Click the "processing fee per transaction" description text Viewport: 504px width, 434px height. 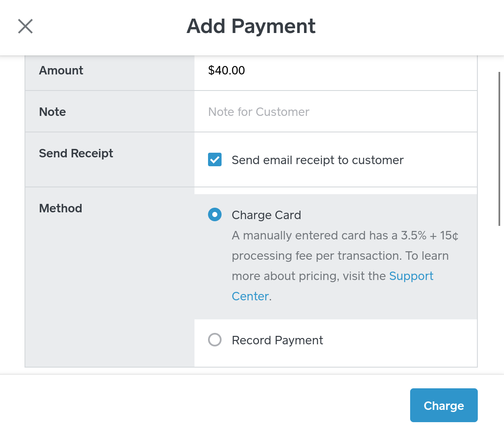click(316, 256)
